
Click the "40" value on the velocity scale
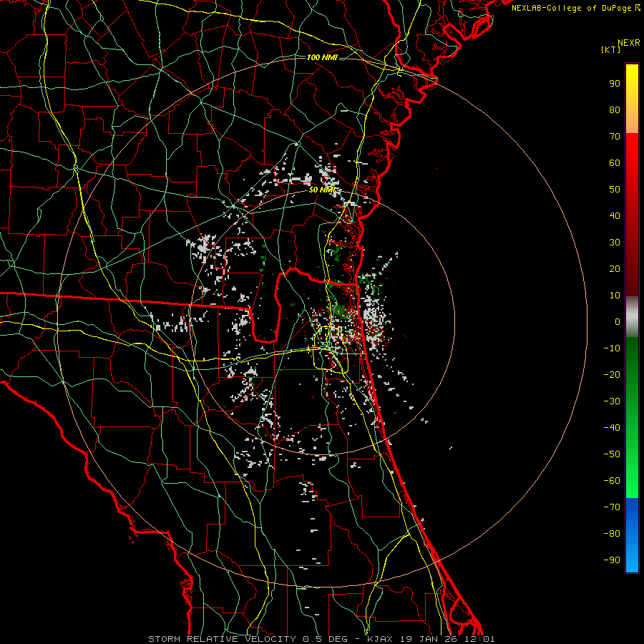point(615,216)
